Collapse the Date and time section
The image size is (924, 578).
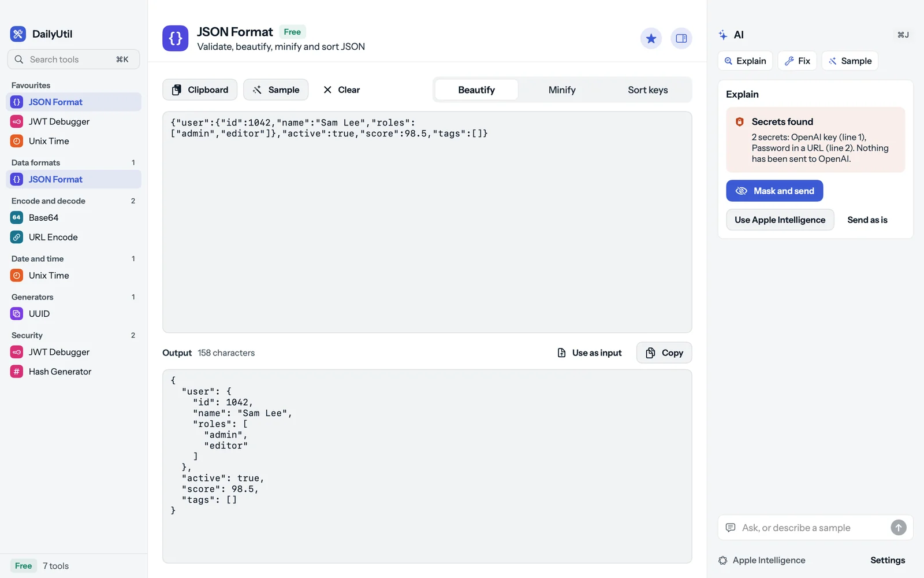click(x=73, y=258)
